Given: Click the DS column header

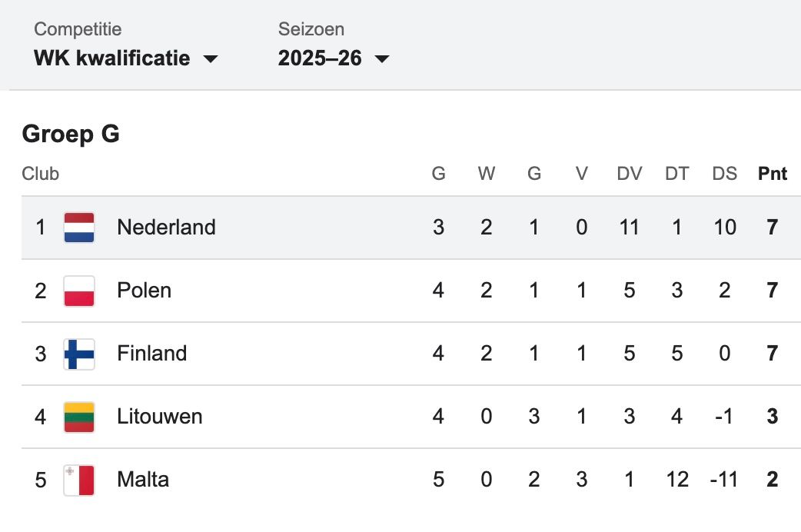Looking at the screenshot, I should click(x=724, y=173).
